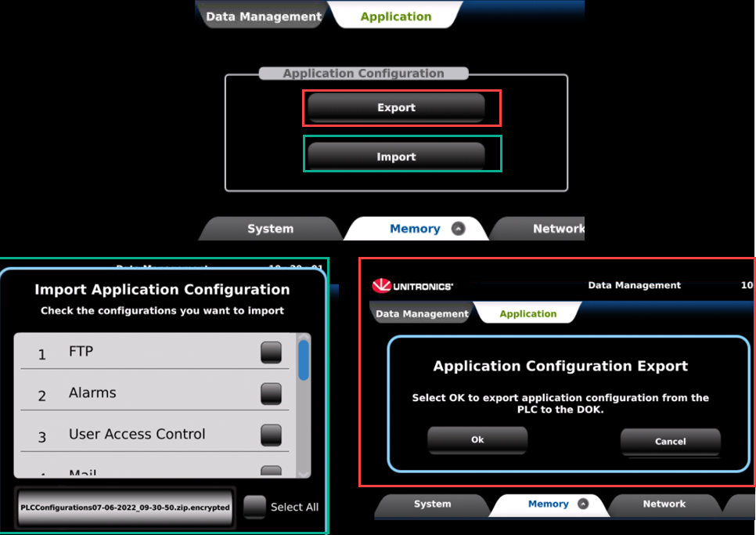Screen dimensions: 756x535
Task: Enable the Alarms configuration checkbox
Action: point(271,393)
